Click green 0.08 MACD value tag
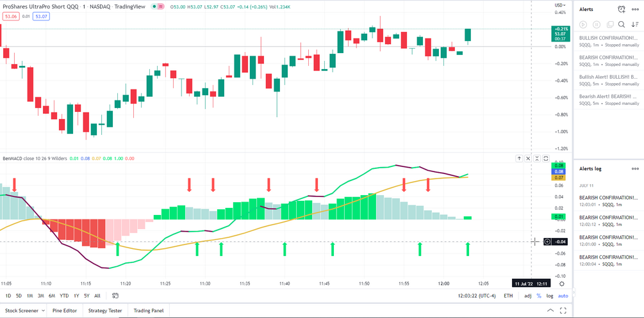The image size is (644, 318). coord(559,166)
